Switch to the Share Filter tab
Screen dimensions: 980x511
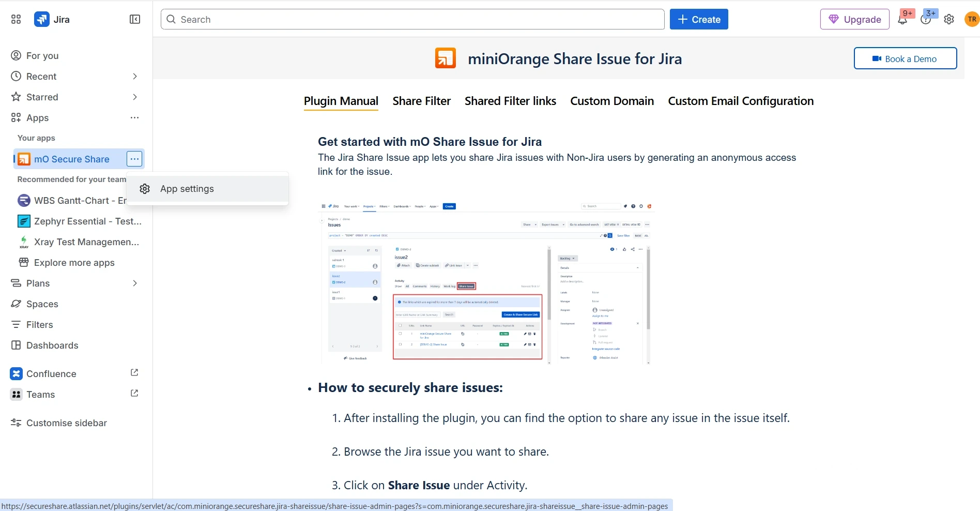click(x=422, y=101)
